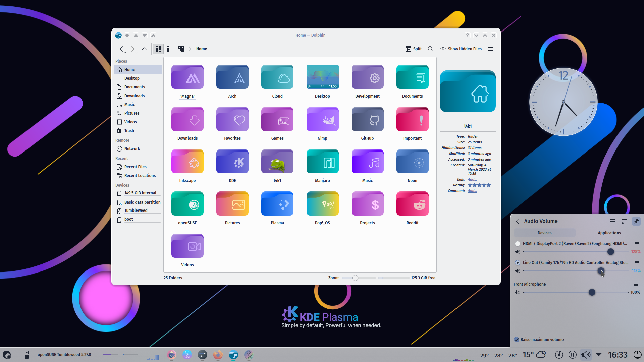Open HDMI / DisplayPort 2 device options menu
The height and width of the screenshot is (362, 644).
(x=637, y=244)
